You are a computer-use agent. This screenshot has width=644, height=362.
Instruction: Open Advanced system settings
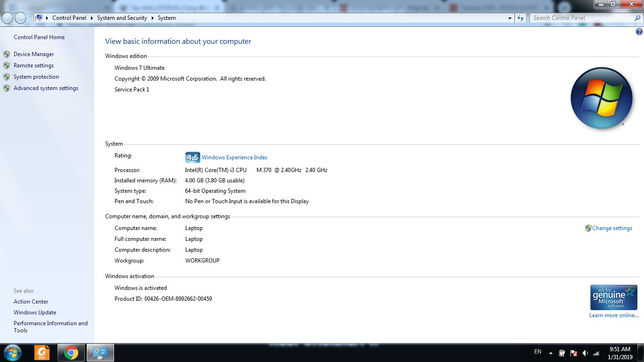click(x=46, y=88)
